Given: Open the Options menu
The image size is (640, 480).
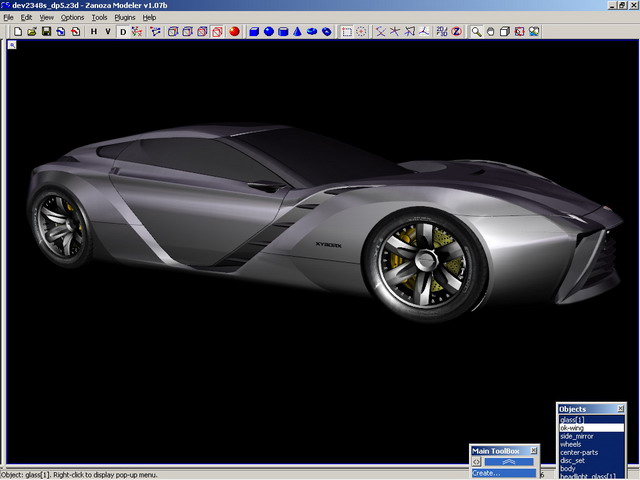Looking at the screenshot, I should pos(72,17).
